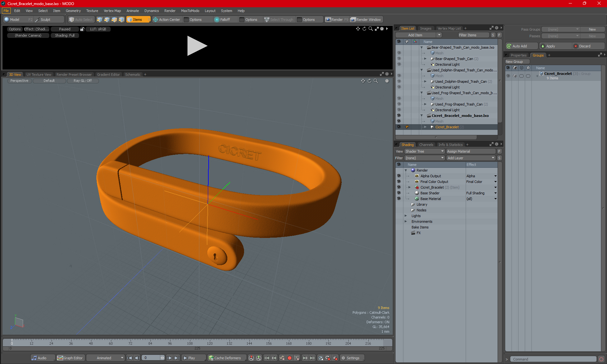The width and height of the screenshot is (607, 364).
Task: Go to last frame button
Action: [177, 358]
